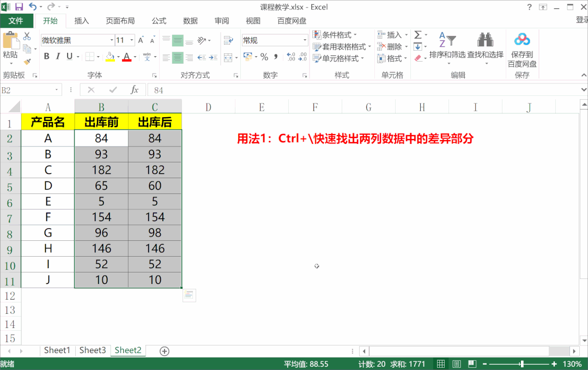Image resolution: width=588 pixels, height=370 pixels.
Task: Decrease font size with the small A
Action: [x=152, y=40]
